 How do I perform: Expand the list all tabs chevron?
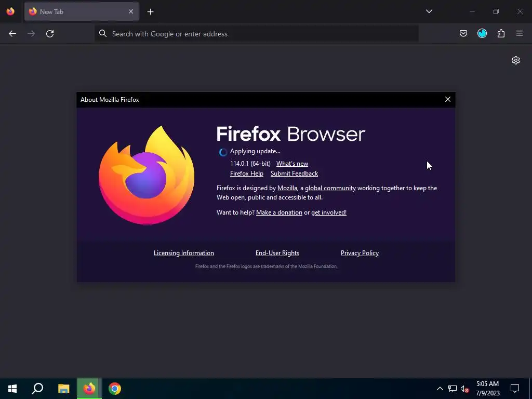[x=429, y=11]
